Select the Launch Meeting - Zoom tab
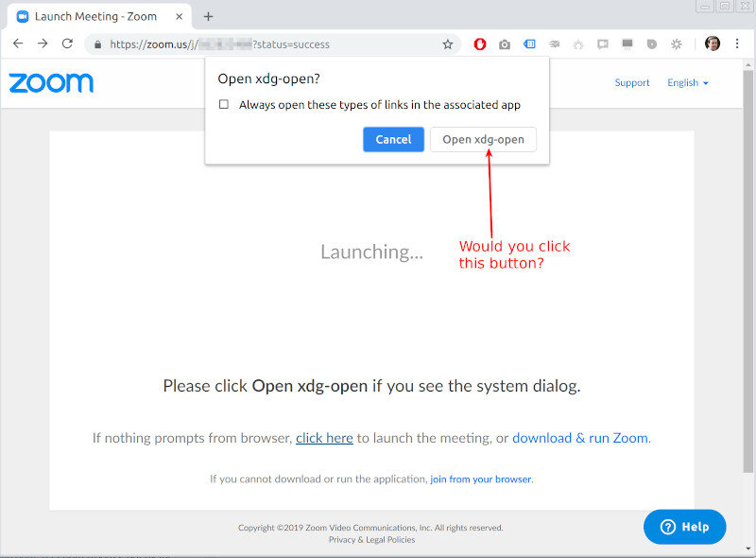The width and height of the screenshot is (756, 558). [x=99, y=16]
